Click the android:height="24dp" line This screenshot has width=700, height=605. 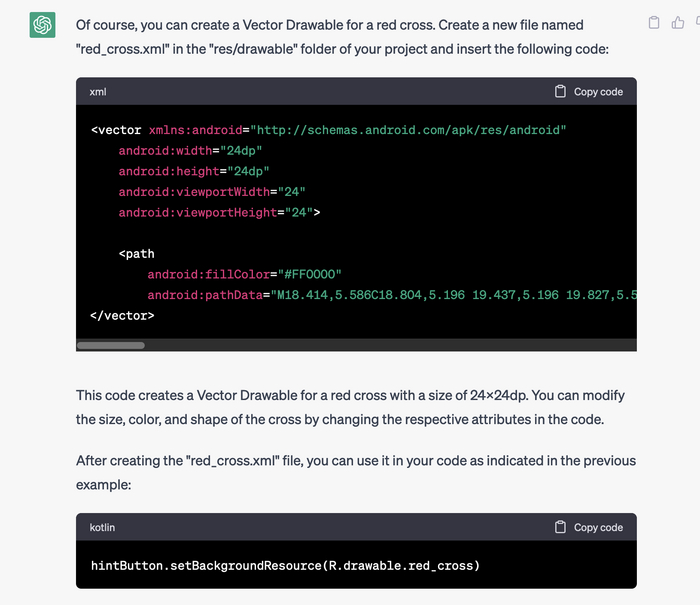[x=194, y=171]
